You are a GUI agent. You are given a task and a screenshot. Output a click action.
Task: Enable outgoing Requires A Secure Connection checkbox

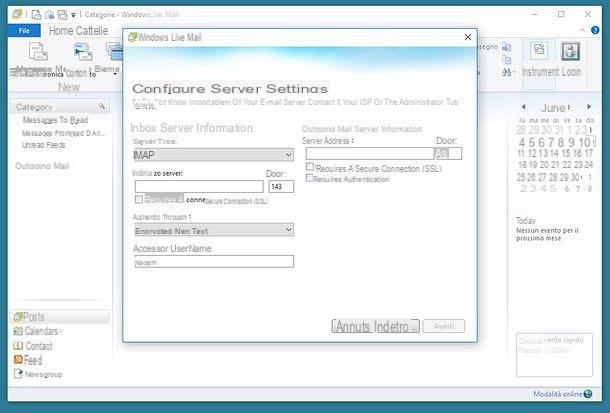point(310,167)
